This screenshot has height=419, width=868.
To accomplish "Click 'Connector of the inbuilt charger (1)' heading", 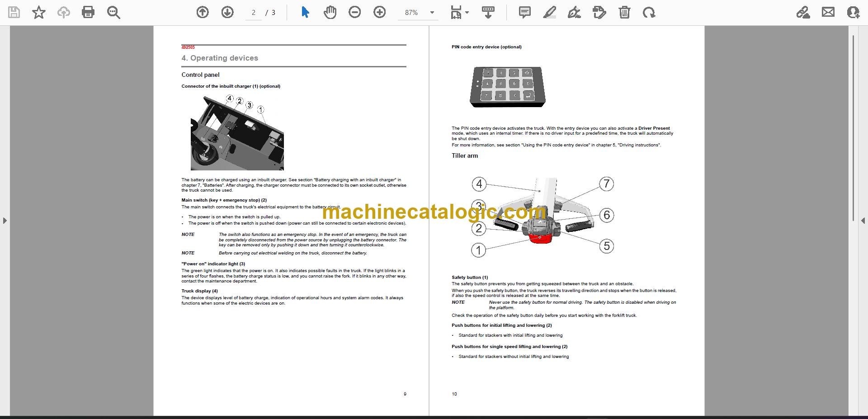I will click(x=231, y=86).
